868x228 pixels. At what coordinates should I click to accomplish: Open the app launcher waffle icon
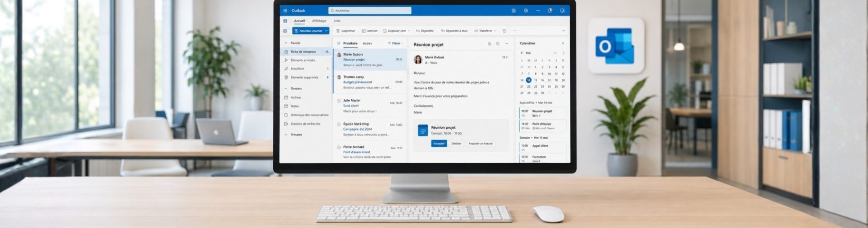point(285,10)
